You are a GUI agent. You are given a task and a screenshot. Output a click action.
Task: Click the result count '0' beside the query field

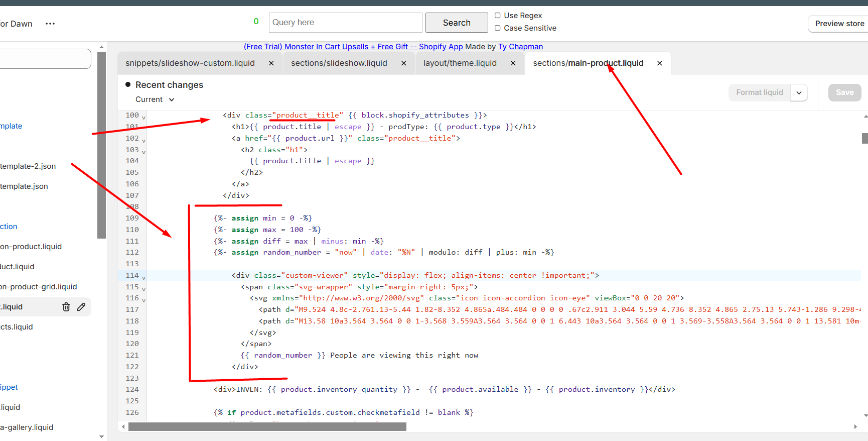pyautogui.click(x=256, y=22)
